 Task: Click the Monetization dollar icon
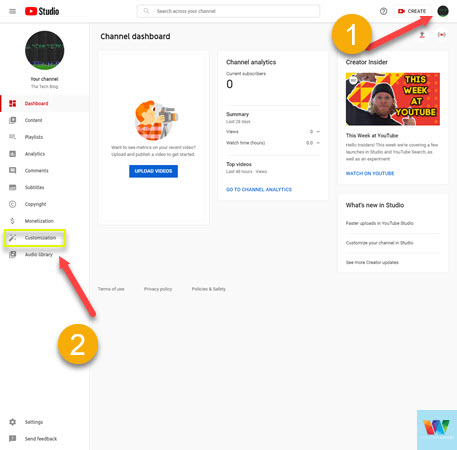click(x=12, y=221)
